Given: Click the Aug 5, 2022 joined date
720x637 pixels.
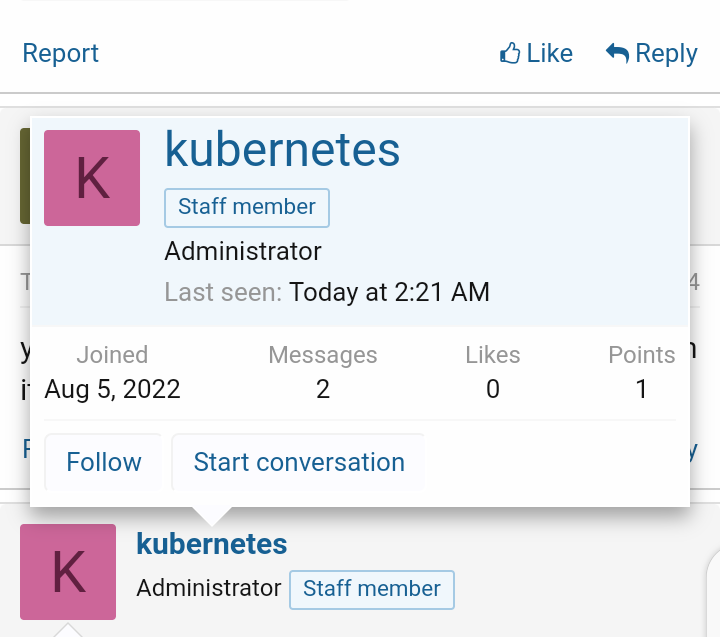Looking at the screenshot, I should tap(113, 389).
